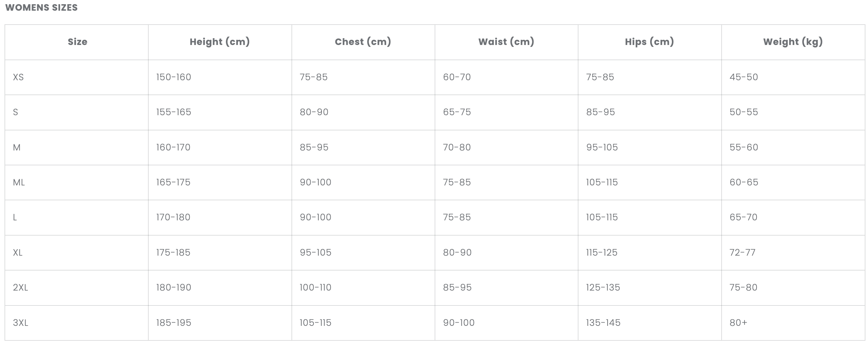Click the 150-160 height cell
This screenshot has width=868, height=343.
[x=174, y=77]
